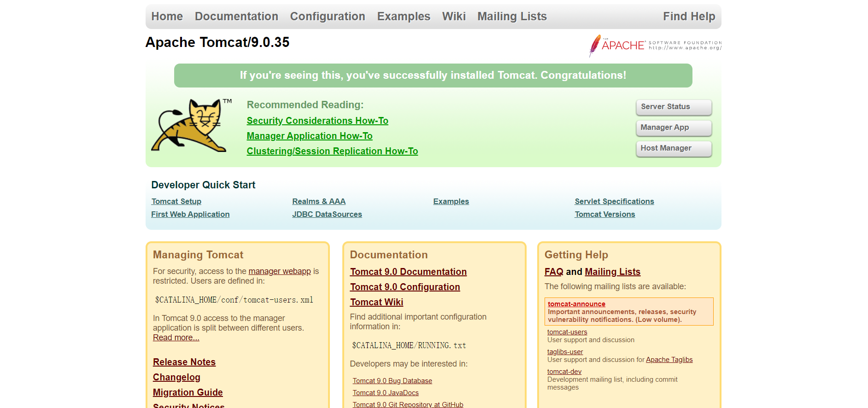Screen dimensions: 868x408
Task: Open the FAQ link in Getting Help
Action: (x=554, y=272)
